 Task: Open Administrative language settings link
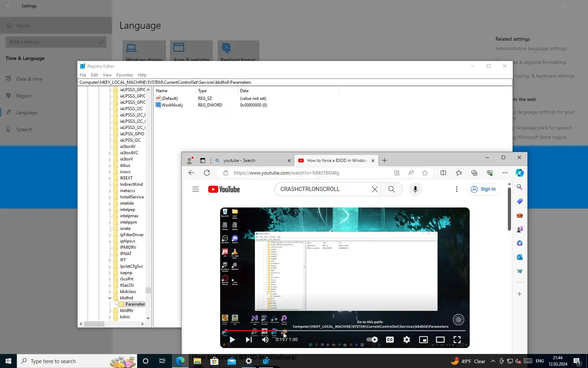coord(531,48)
